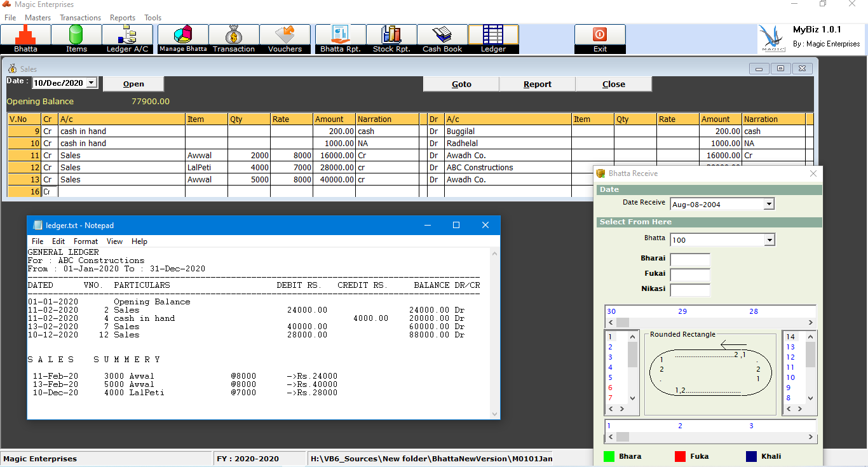
Task: Click right arrow of bottom list scrollbar
Action: [810, 437]
